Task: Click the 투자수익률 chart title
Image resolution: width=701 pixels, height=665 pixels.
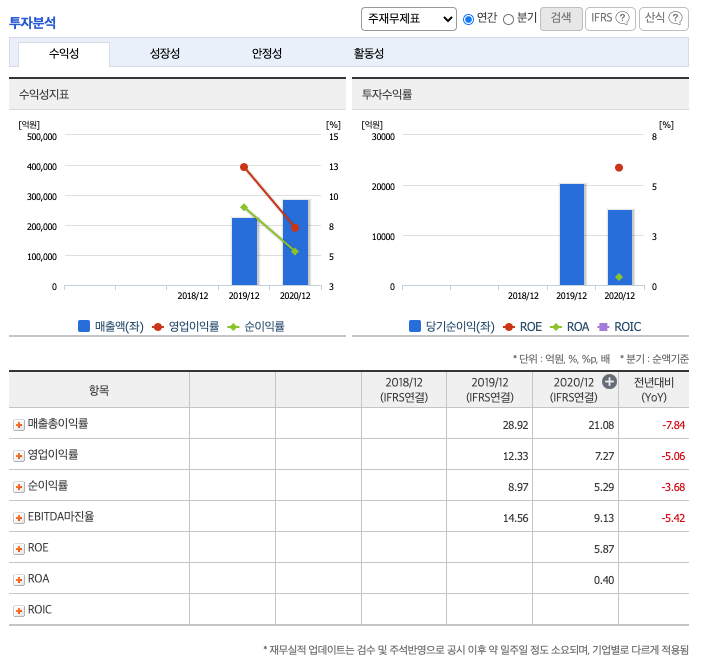Action: [x=387, y=94]
